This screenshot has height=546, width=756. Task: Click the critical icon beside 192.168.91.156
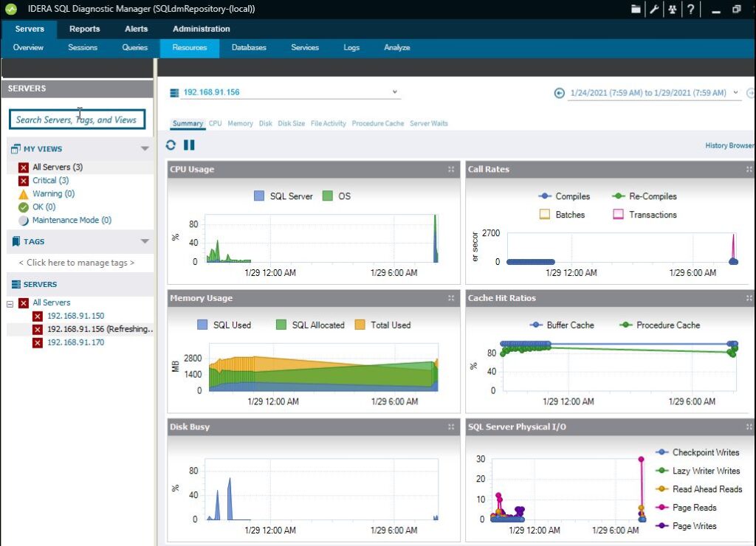click(38, 329)
